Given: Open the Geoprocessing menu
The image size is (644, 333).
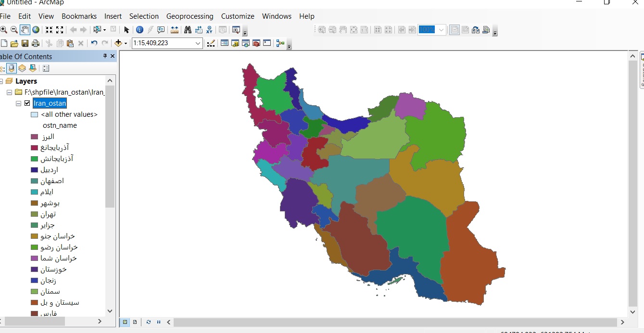Looking at the screenshot, I should coord(189,16).
